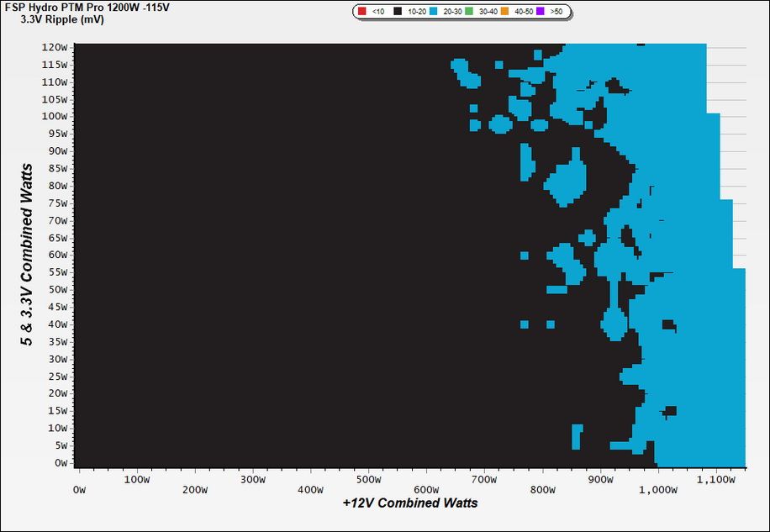
Task: Click the 120W y-axis label
Action: pyautogui.click(x=55, y=47)
